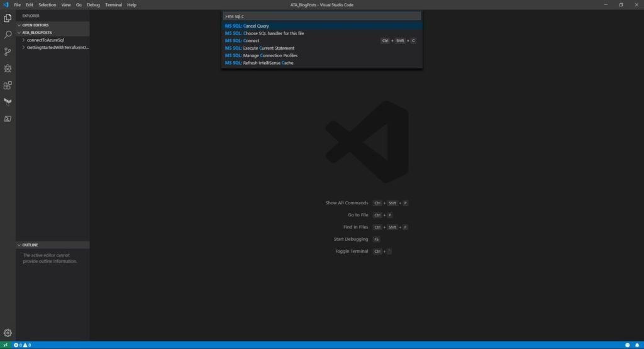This screenshot has height=349, width=644.
Task: Open the MongoDB leaf icon view
Action: (x=8, y=102)
